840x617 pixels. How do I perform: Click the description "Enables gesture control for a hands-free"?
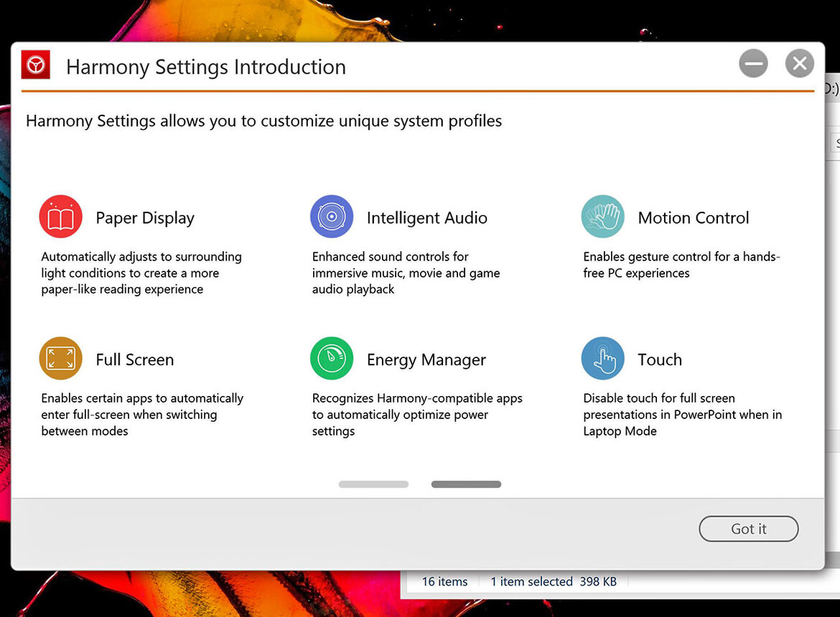pos(681,265)
